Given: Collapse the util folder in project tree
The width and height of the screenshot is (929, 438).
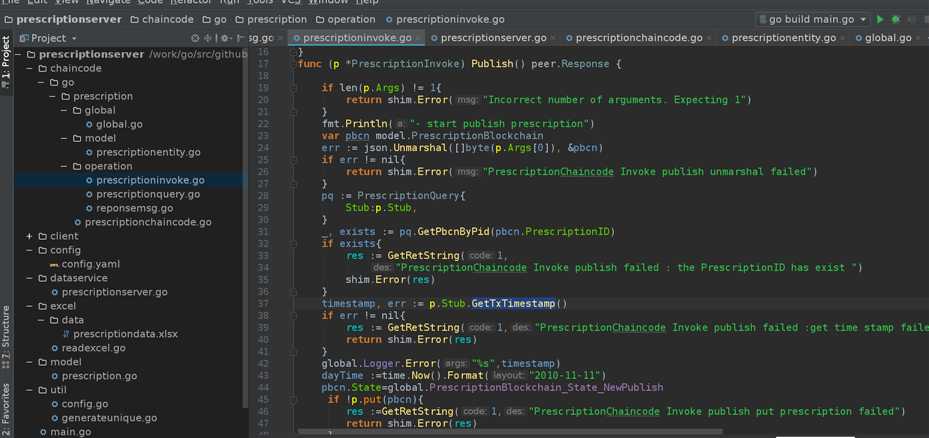Looking at the screenshot, I should [28, 391].
